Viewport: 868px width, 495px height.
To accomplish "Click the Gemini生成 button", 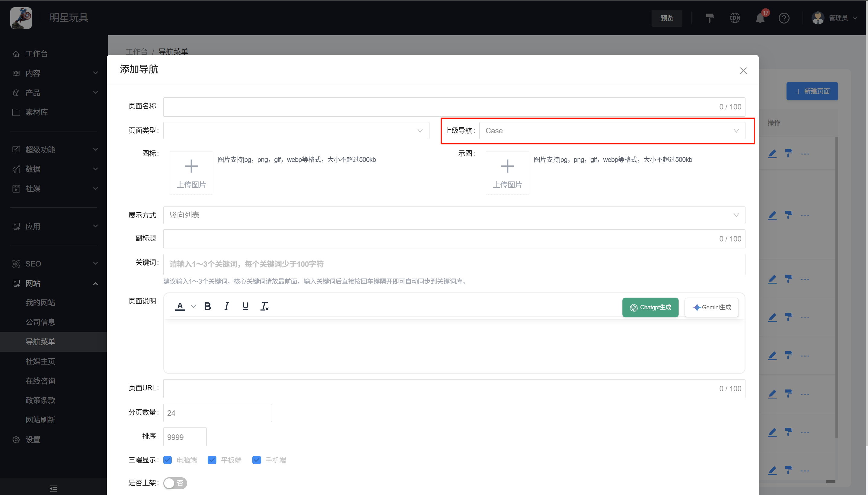I will 711,307.
